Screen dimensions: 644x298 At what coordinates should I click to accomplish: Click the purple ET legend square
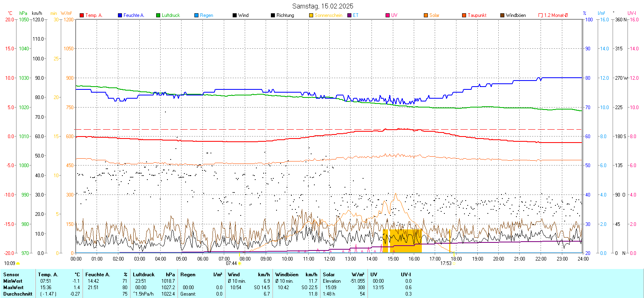coord(349,15)
